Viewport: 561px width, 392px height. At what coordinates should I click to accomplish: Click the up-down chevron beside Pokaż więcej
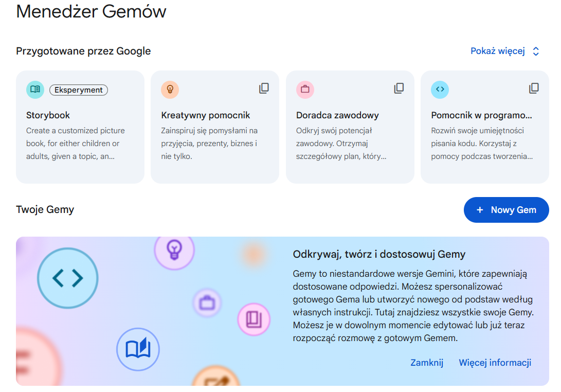pyautogui.click(x=536, y=51)
